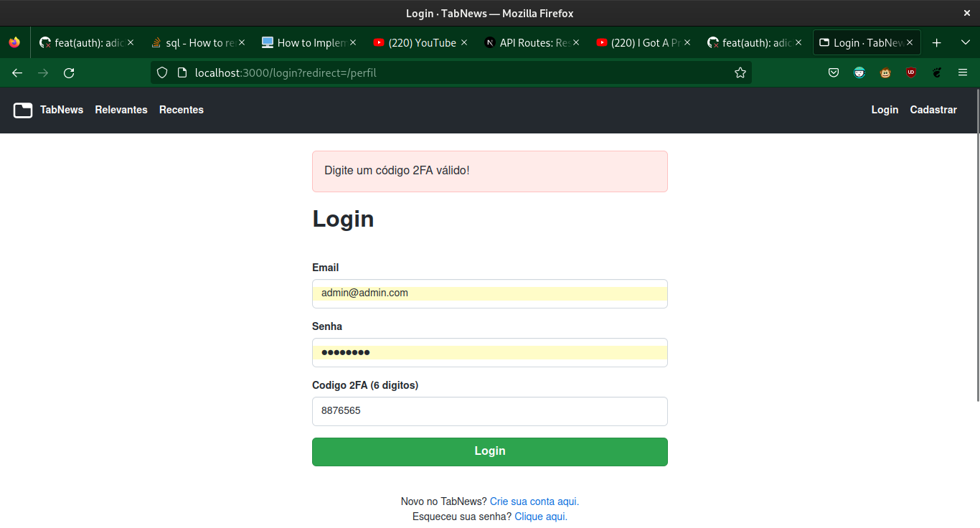Click the TabNews folder logo icon
Viewport: 980px width, 528px height.
point(23,110)
